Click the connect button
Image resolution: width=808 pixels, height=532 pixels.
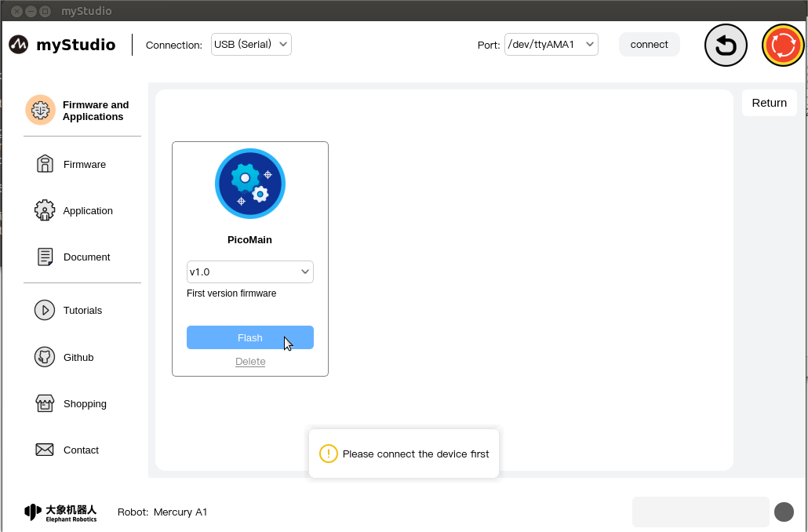649,44
